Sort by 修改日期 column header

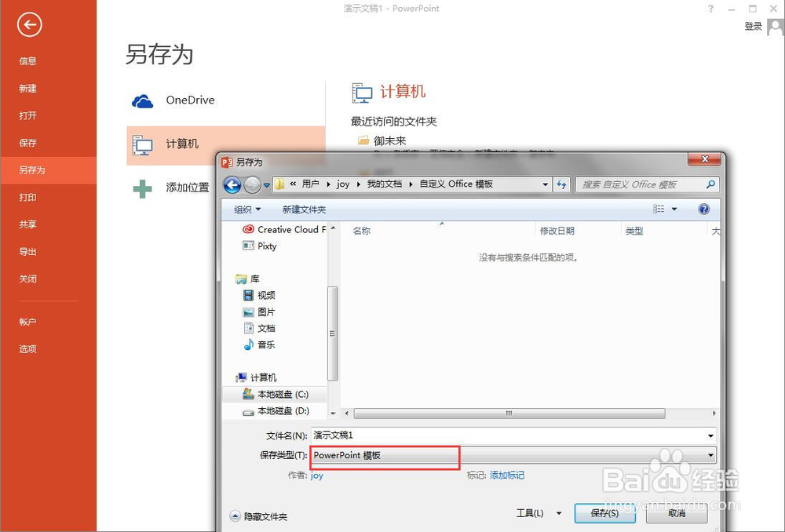557,231
